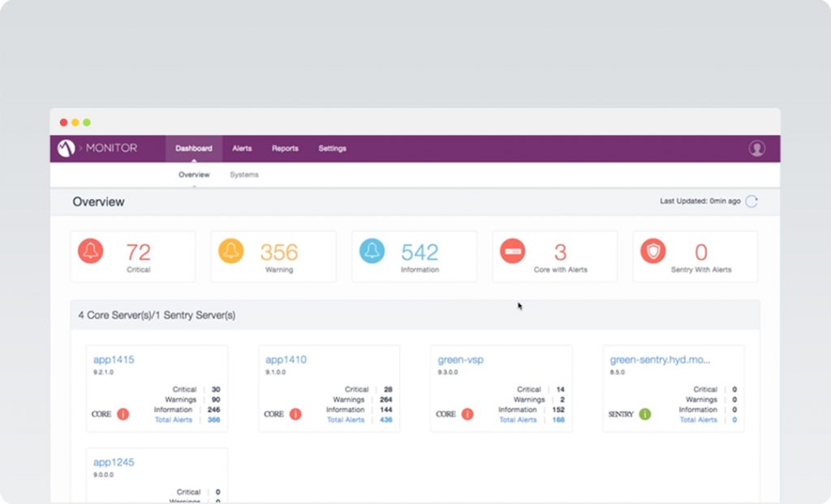Viewport: 831px width, 504px height.
Task: Open Total Alerts link for app1410
Action: (346, 420)
